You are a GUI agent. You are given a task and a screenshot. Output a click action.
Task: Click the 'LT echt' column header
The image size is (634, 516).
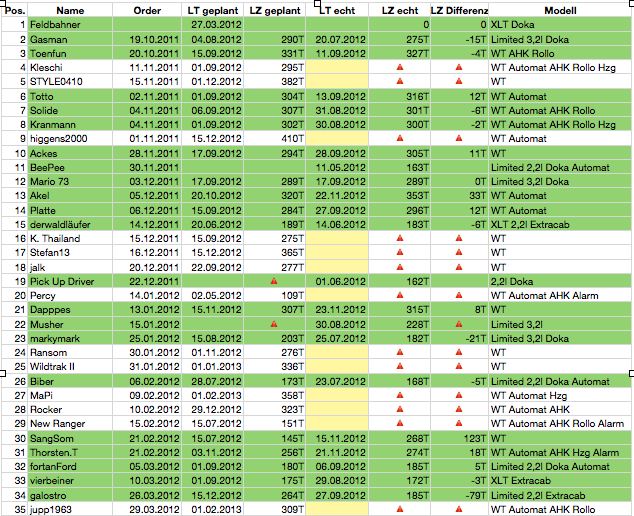click(337, 11)
